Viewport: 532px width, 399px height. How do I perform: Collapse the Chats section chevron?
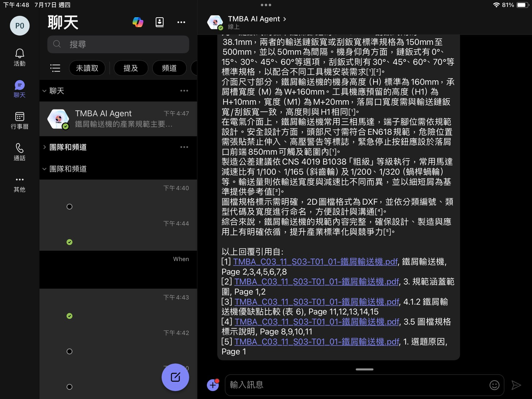(44, 91)
